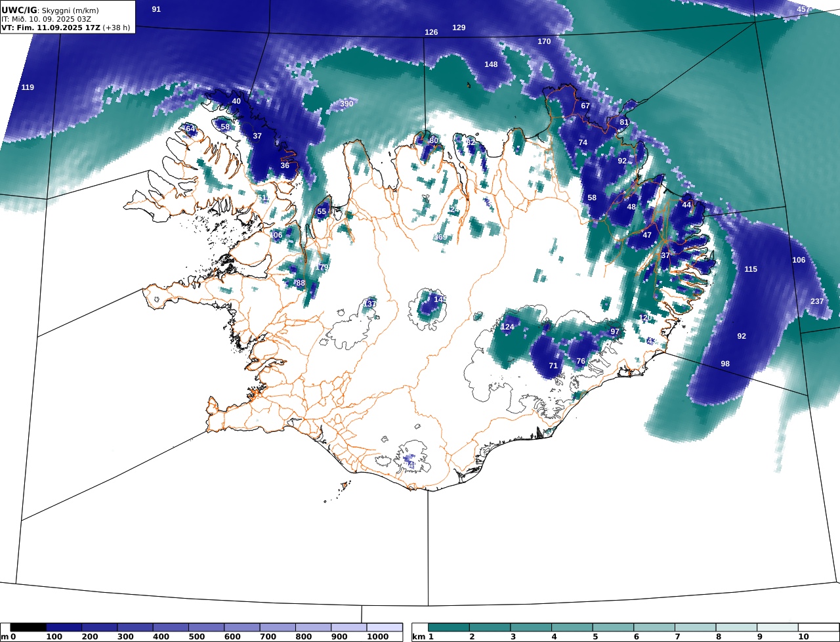Click the visibility value 145 on the glacier
840x642 pixels.
pos(440,299)
